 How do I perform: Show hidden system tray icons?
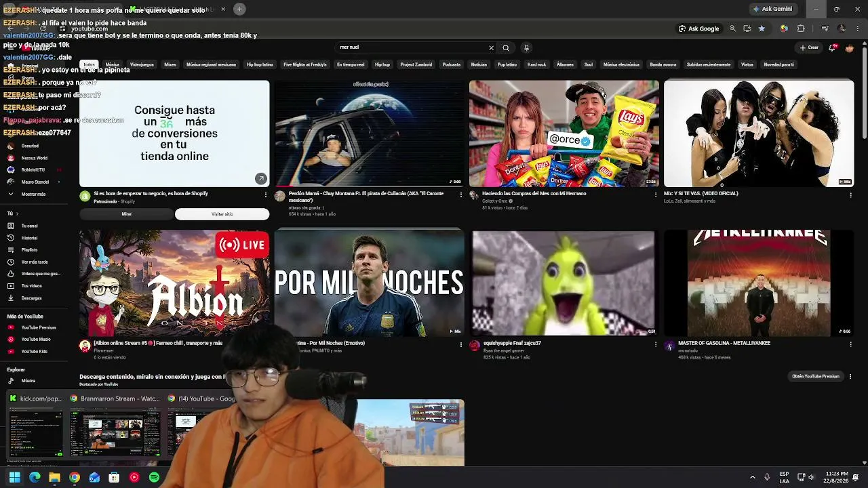click(x=752, y=477)
